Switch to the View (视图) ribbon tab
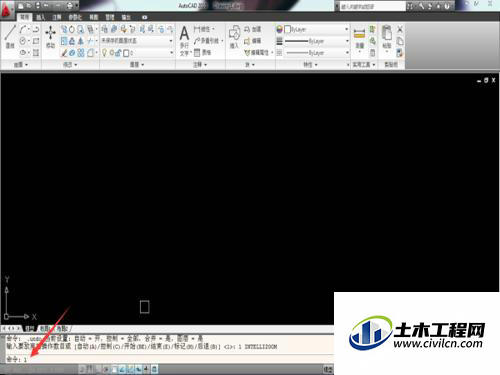The image size is (500, 375). [x=94, y=17]
